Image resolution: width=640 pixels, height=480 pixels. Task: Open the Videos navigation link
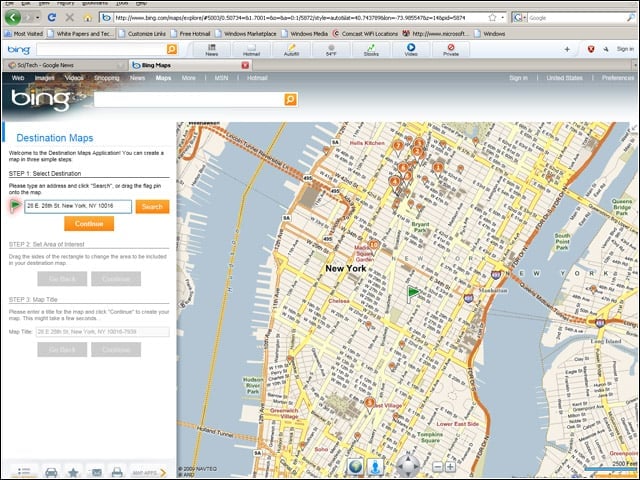(x=74, y=78)
